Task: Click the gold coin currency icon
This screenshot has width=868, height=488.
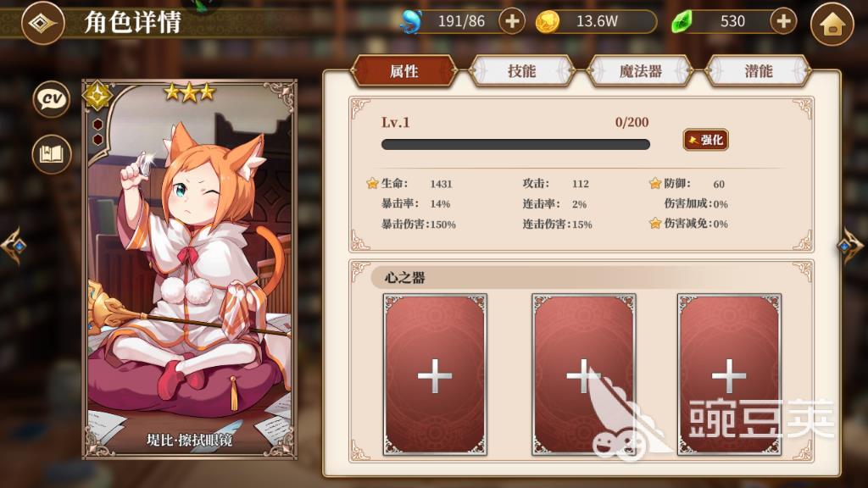Action: point(548,22)
